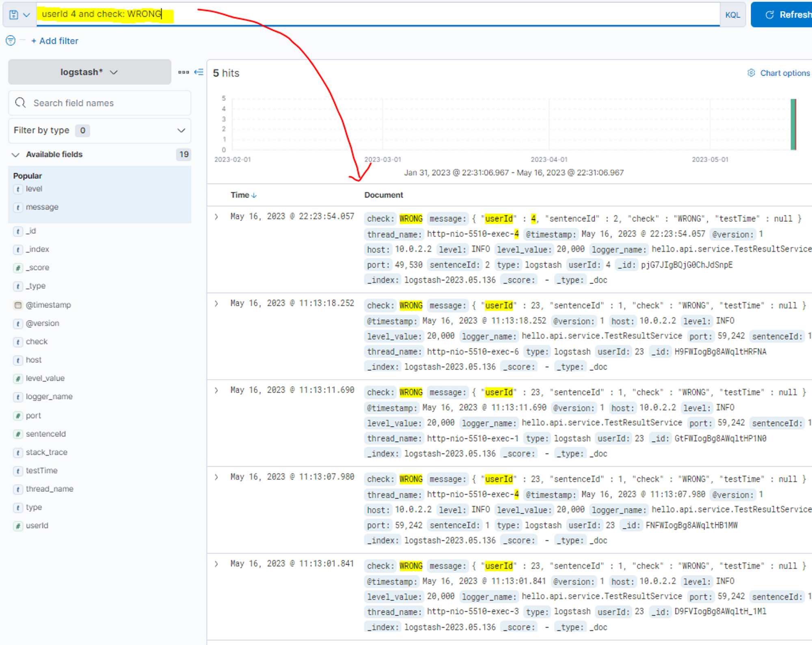Collapse the Available fields section
This screenshot has height=645, width=812.
16,154
